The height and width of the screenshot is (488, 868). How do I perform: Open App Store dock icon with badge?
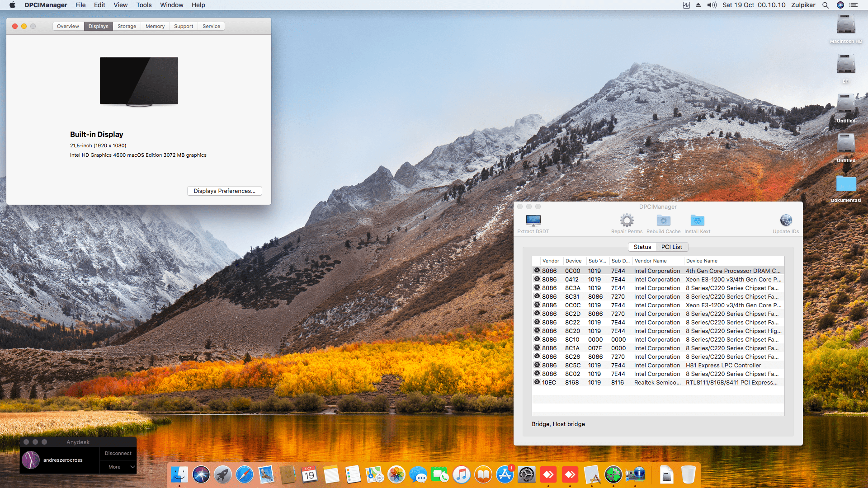pyautogui.click(x=505, y=475)
